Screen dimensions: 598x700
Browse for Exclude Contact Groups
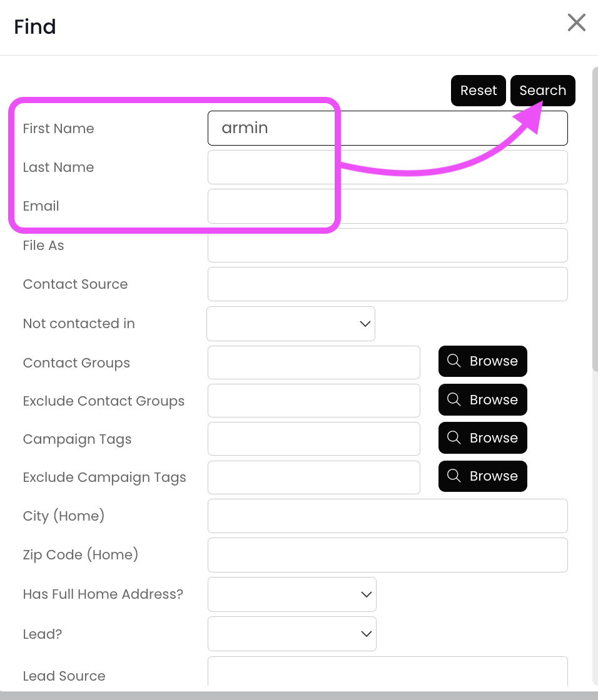pos(482,400)
